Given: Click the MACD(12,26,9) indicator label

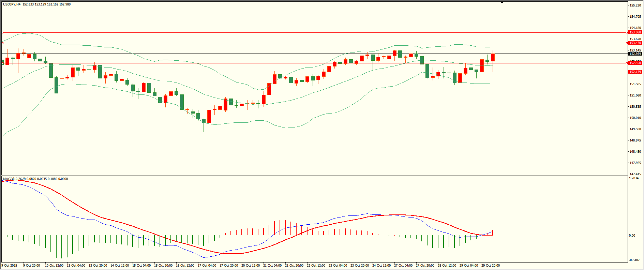Looking at the screenshot, I should (14, 179).
